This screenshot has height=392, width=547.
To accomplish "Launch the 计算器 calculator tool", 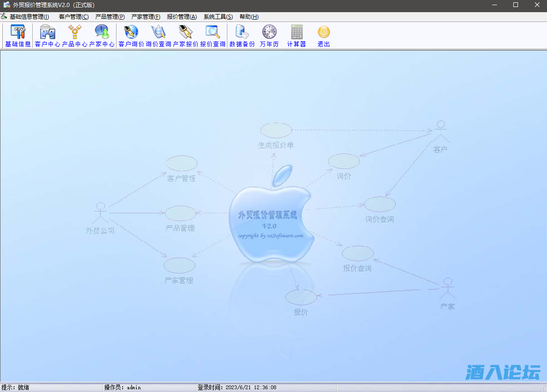I will click(296, 36).
